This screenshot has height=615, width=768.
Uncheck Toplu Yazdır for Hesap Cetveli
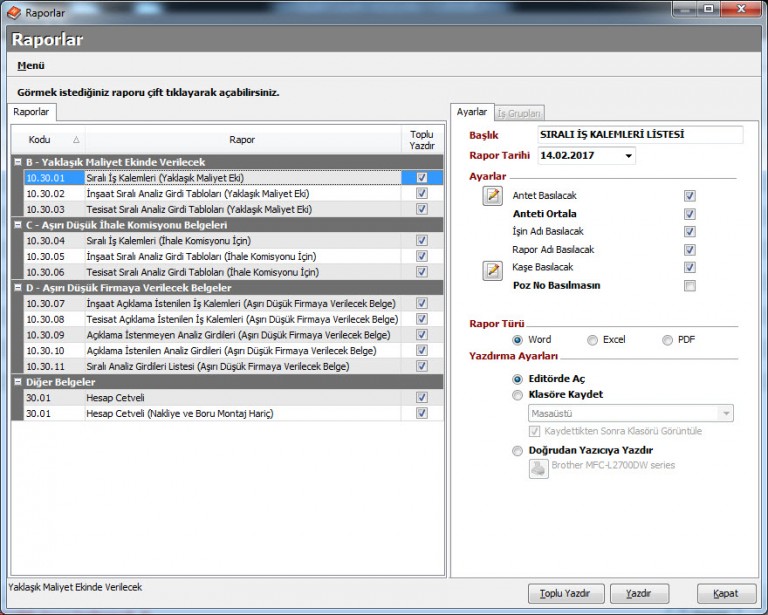pos(421,398)
